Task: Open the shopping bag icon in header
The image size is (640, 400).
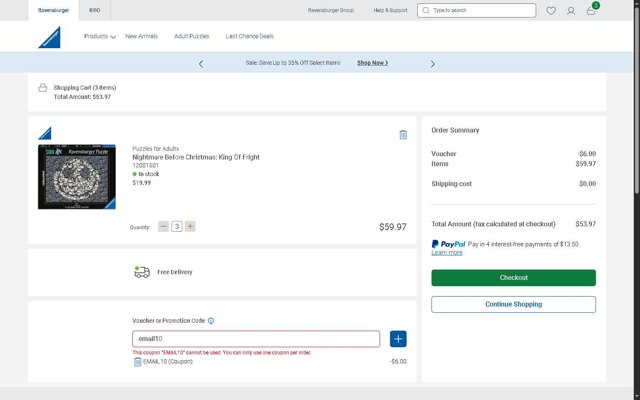Action: tap(591, 11)
